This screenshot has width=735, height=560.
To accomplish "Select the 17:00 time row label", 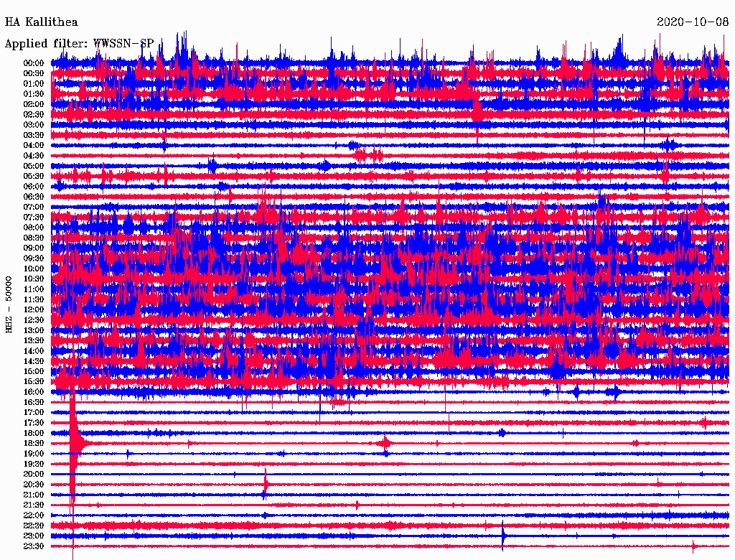I will (x=34, y=413).
